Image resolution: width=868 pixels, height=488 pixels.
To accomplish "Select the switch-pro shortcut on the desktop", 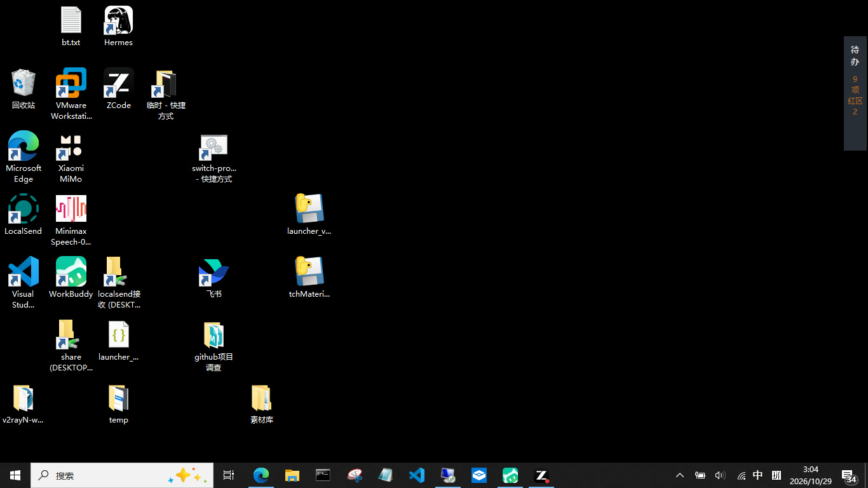I will click(214, 157).
